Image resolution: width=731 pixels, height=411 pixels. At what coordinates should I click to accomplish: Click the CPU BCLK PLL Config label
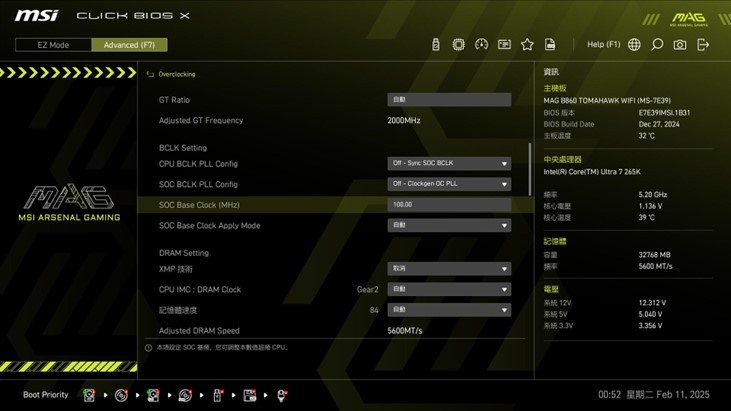198,164
